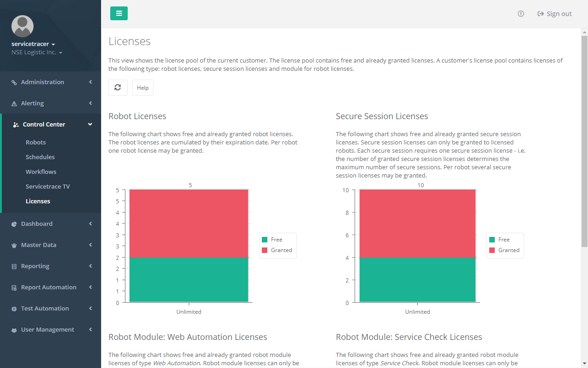Viewport: 588px width, 368px height.
Task: Click the Dashboard pie chart icon
Action: (14, 224)
